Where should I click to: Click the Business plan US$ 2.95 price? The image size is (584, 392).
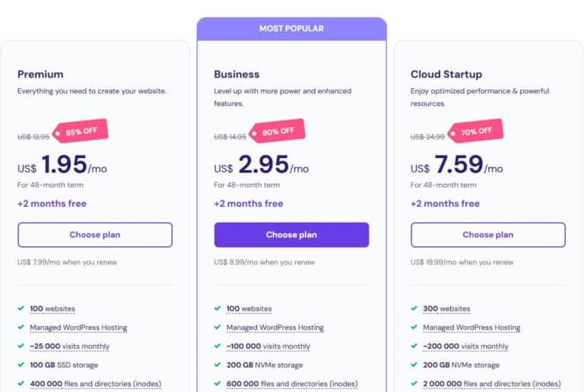pyautogui.click(x=262, y=165)
